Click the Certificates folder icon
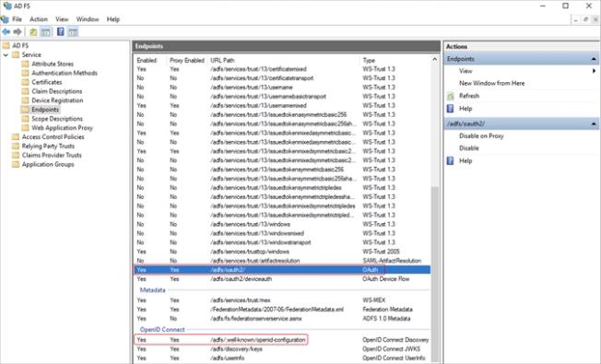 click(x=25, y=82)
